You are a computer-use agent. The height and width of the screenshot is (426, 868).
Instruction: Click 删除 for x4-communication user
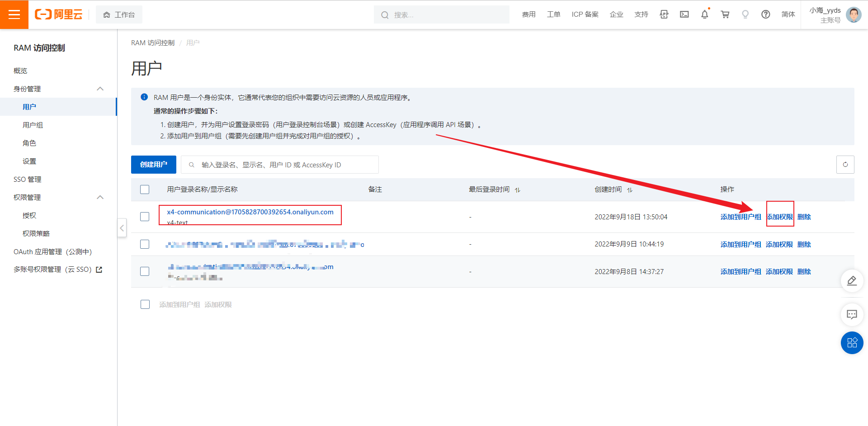tap(804, 217)
